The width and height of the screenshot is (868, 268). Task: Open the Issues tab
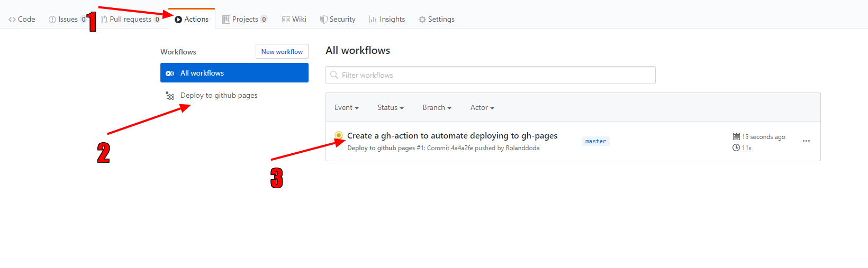click(67, 19)
